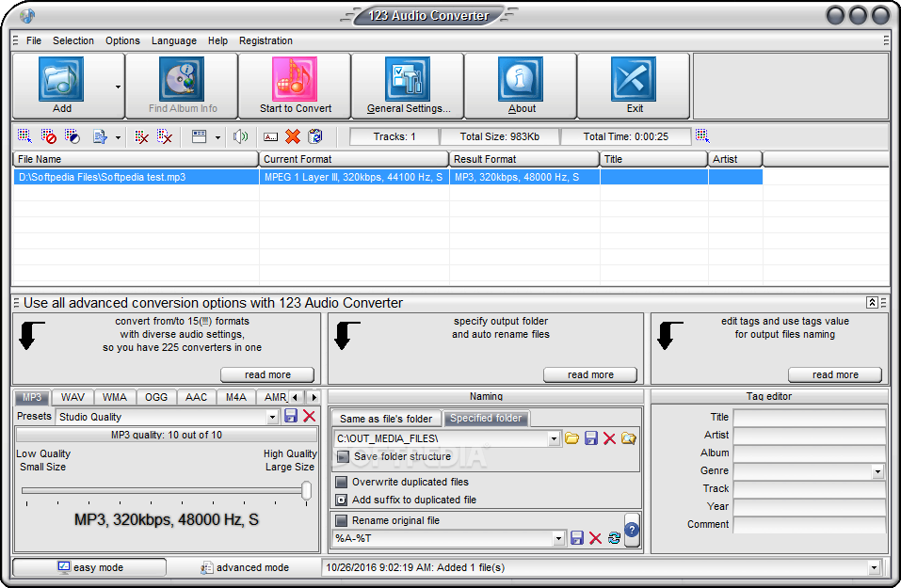901x588 pixels.
Task: Click the remove unselected tracks icon
Action: pyautogui.click(x=165, y=136)
